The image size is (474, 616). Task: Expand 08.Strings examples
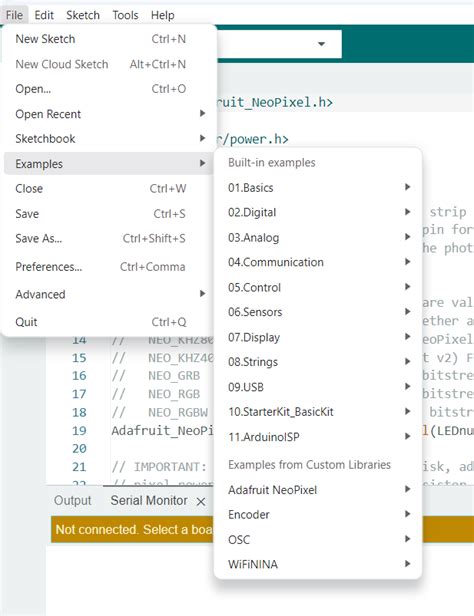coord(318,362)
